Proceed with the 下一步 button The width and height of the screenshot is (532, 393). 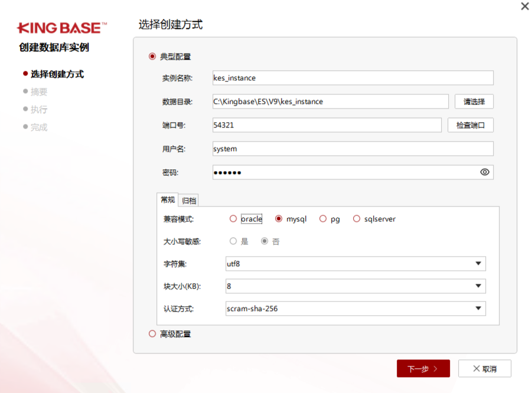(x=423, y=369)
